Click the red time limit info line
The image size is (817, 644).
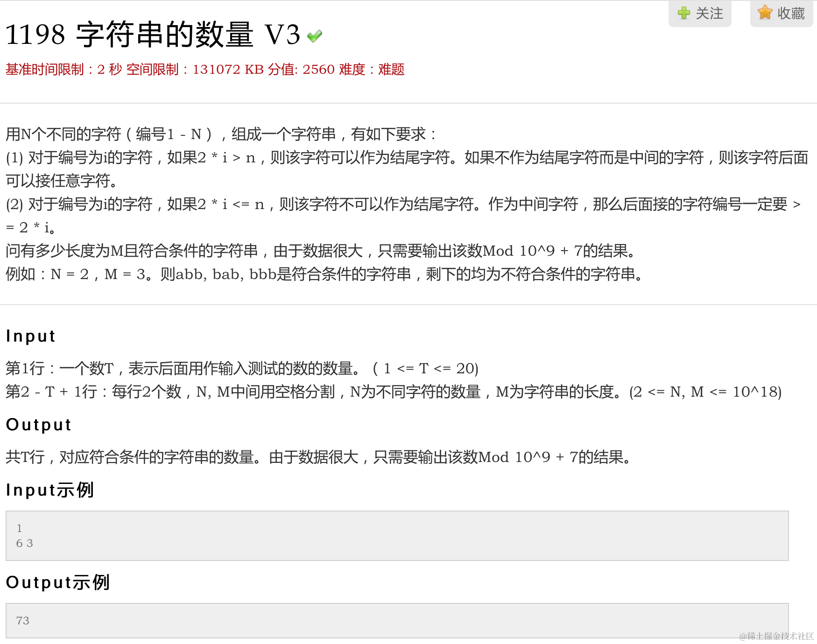click(205, 70)
